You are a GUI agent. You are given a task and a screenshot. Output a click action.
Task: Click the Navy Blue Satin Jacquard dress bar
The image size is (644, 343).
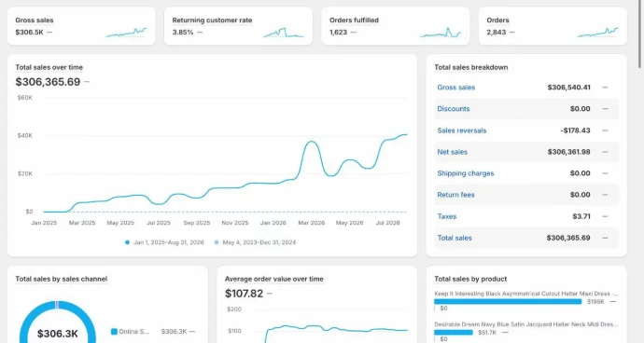click(x=454, y=333)
